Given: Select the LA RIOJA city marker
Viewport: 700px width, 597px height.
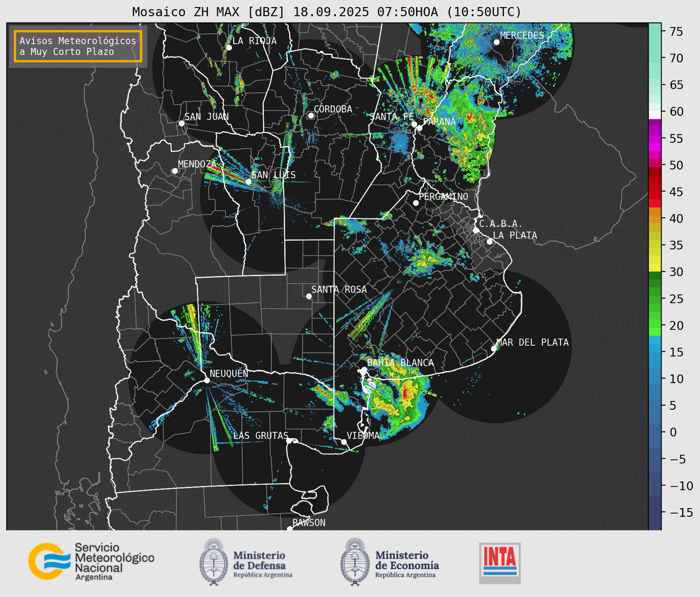Looking at the screenshot, I should [229, 48].
